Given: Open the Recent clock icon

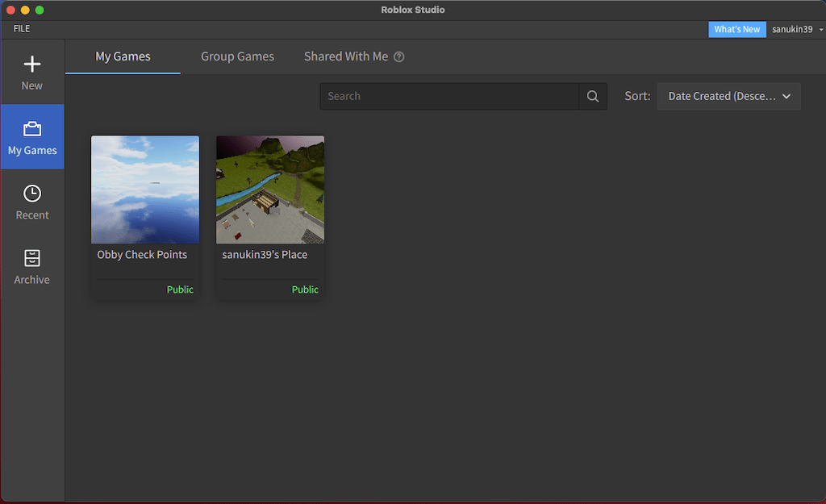Looking at the screenshot, I should pyautogui.click(x=32, y=194).
